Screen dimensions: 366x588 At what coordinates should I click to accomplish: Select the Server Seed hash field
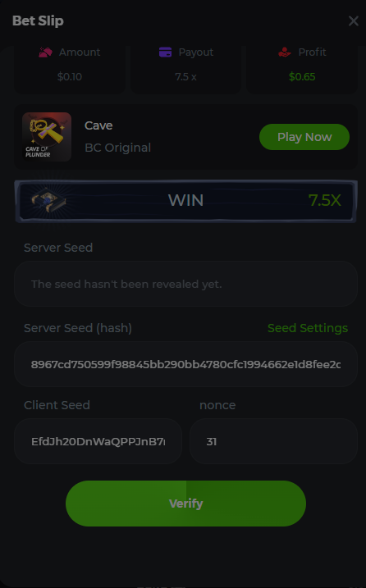click(185, 364)
